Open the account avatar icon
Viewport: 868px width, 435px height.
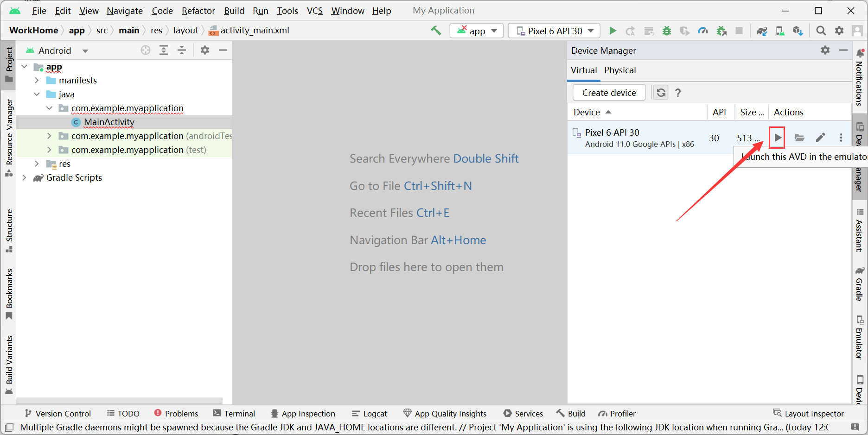[857, 31]
